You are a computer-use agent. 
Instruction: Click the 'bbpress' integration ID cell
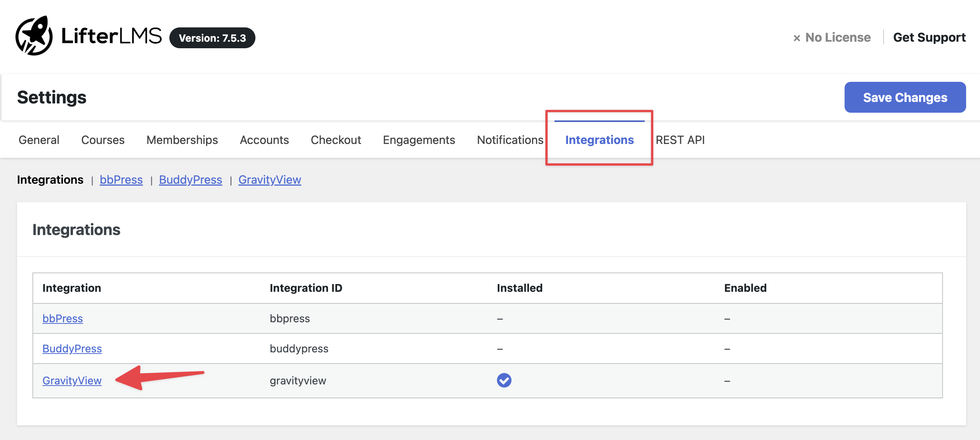290,318
